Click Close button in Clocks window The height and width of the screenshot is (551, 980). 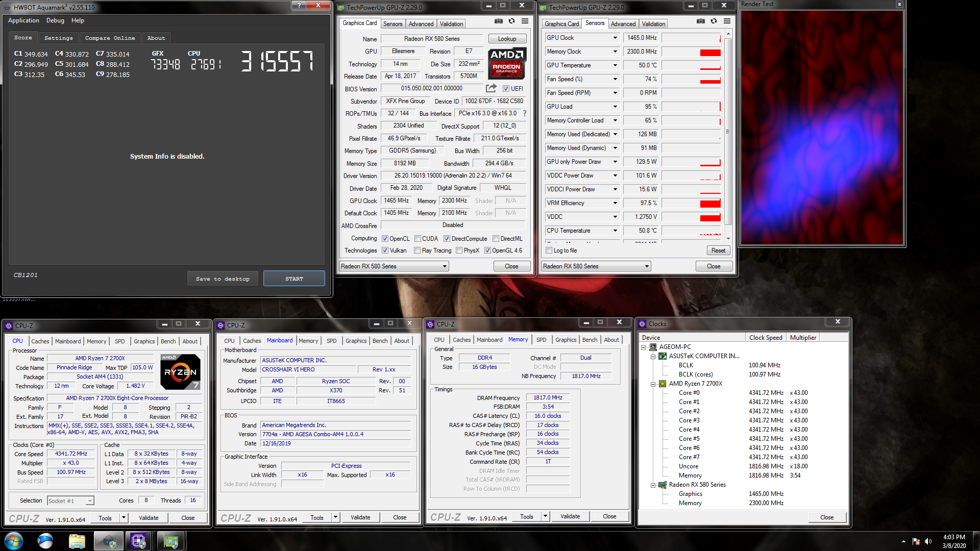(x=827, y=517)
